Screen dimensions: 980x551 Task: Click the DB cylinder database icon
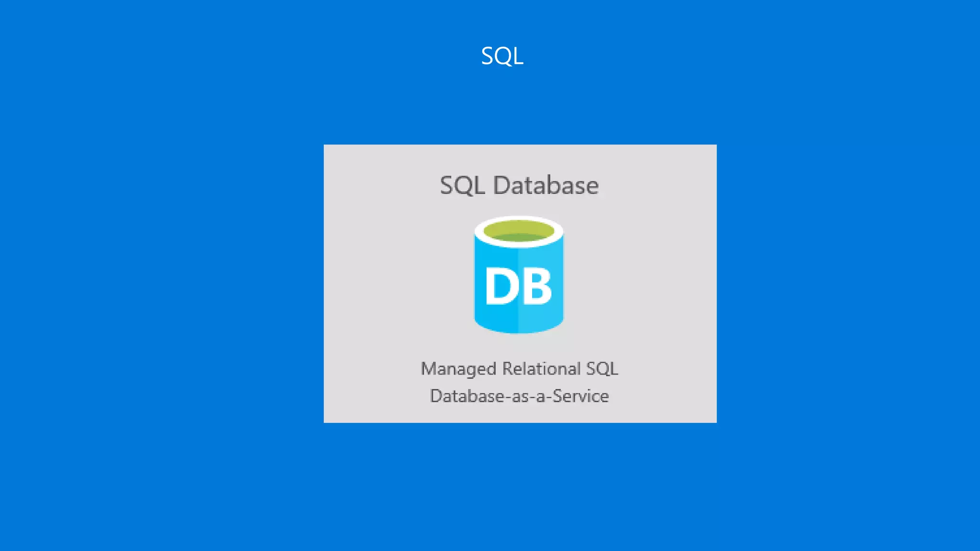pos(519,275)
